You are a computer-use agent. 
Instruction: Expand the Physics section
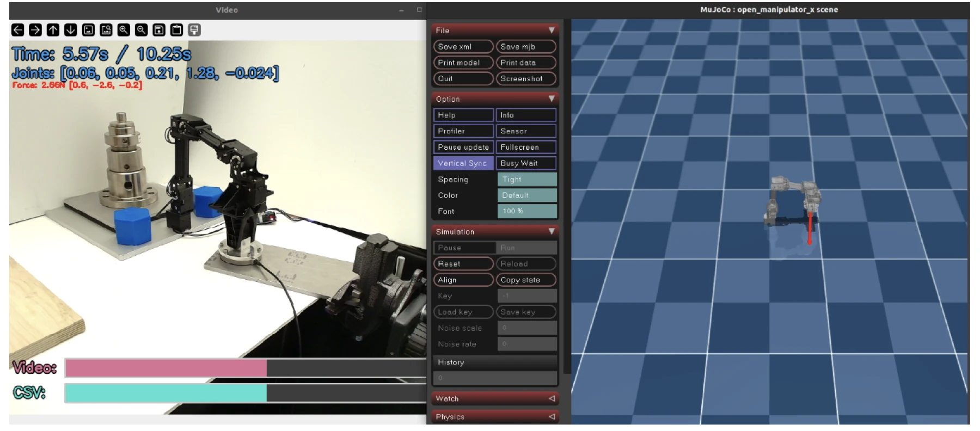click(551, 417)
